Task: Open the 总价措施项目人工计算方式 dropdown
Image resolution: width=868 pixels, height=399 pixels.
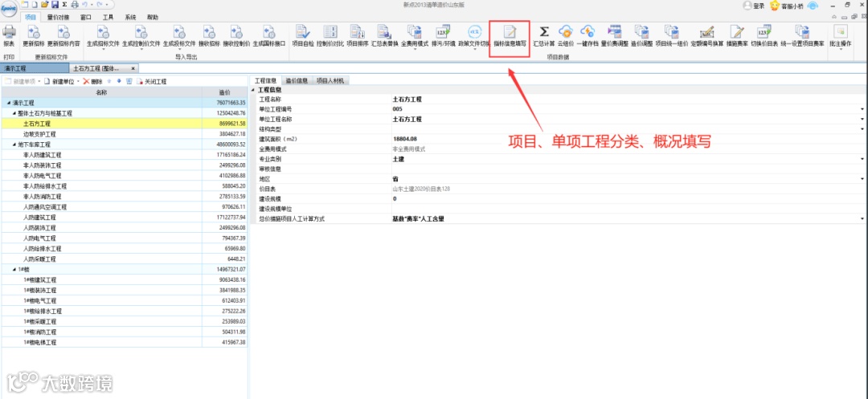Action: pyautogui.click(x=862, y=219)
